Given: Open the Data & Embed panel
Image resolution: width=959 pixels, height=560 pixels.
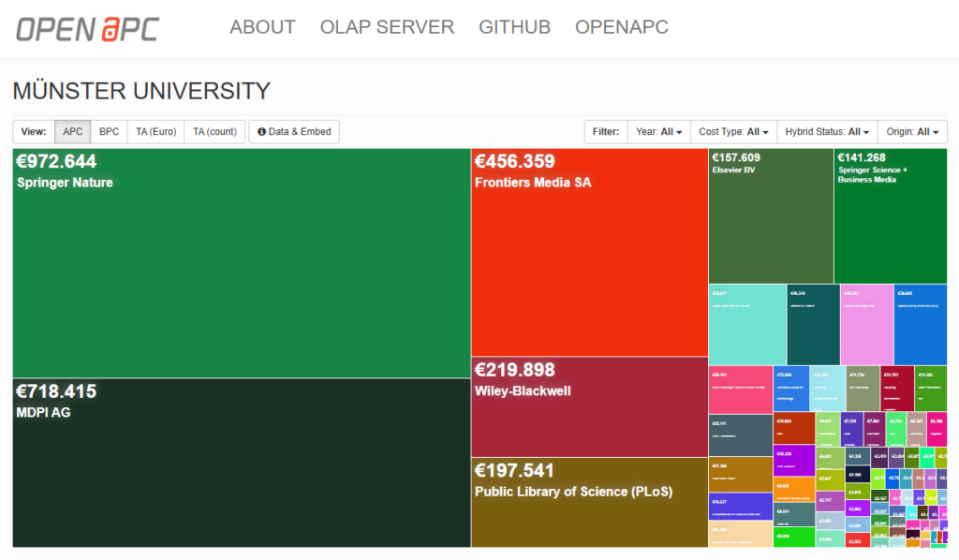Looking at the screenshot, I should click(294, 131).
